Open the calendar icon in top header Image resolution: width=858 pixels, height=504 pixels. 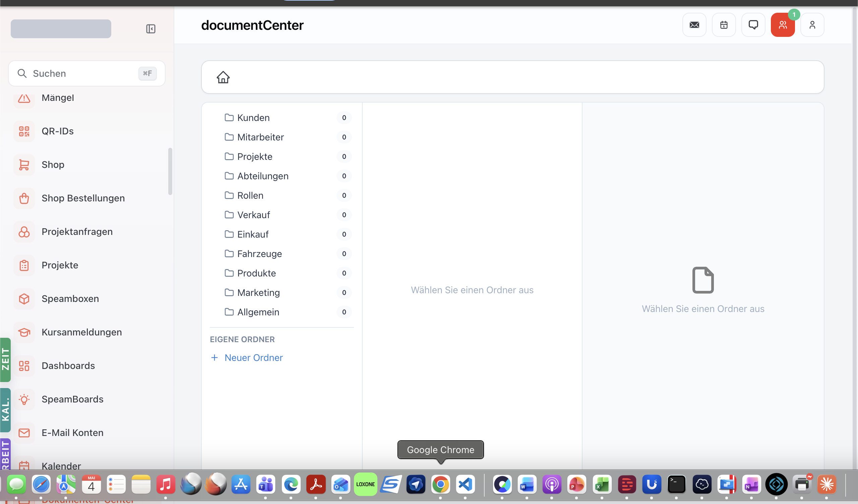pos(724,25)
